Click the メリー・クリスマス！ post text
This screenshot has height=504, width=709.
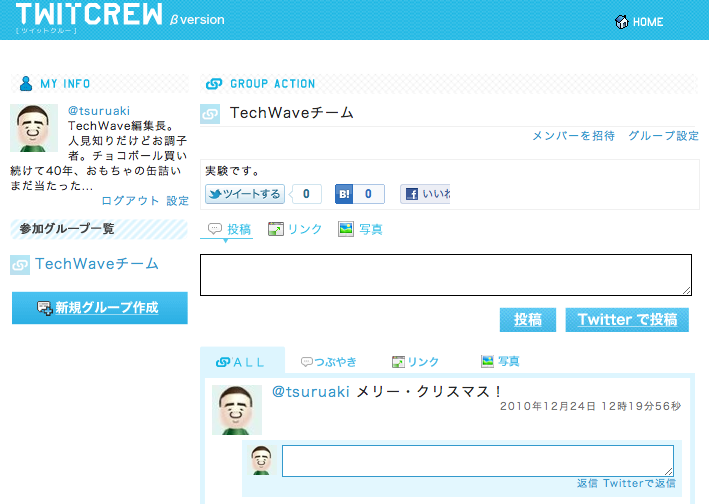pyautogui.click(x=428, y=391)
